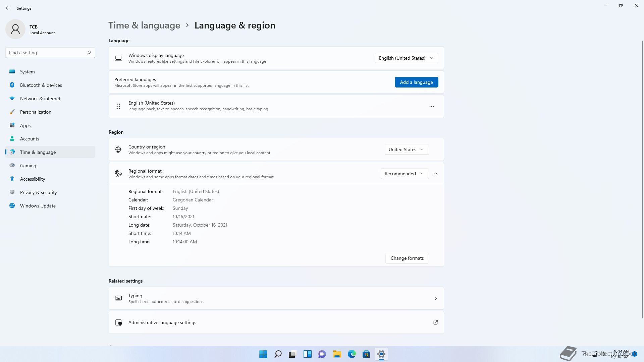Open Typing related settings
The width and height of the screenshot is (644, 362).
coord(276,298)
